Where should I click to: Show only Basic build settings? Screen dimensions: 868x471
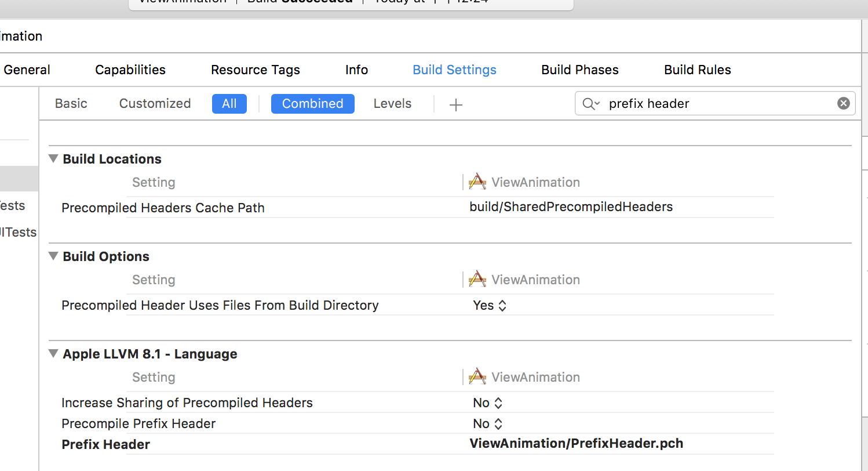pos(71,103)
